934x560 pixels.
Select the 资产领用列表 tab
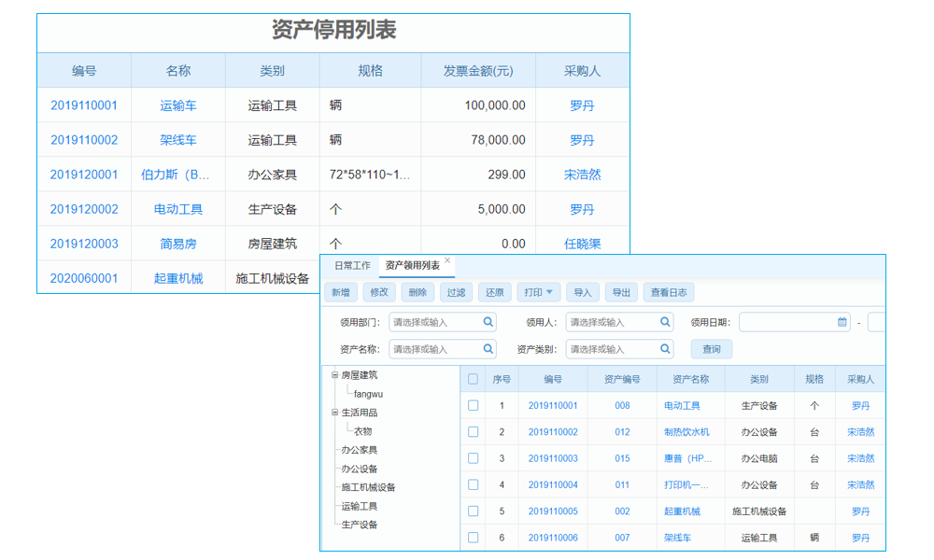(411, 264)
